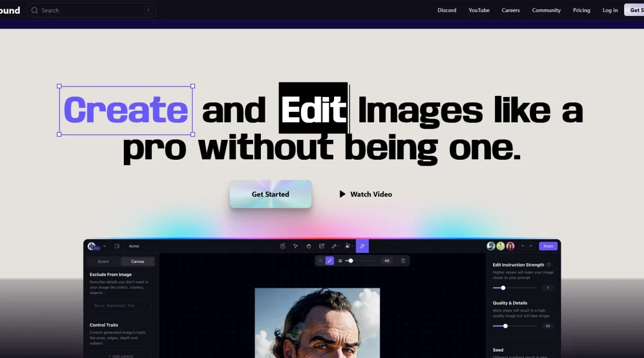Click the Edit Instruction Strength value 7
This screenshot has width=644, height=358.
pyautogui.click(x=548, y=288)
